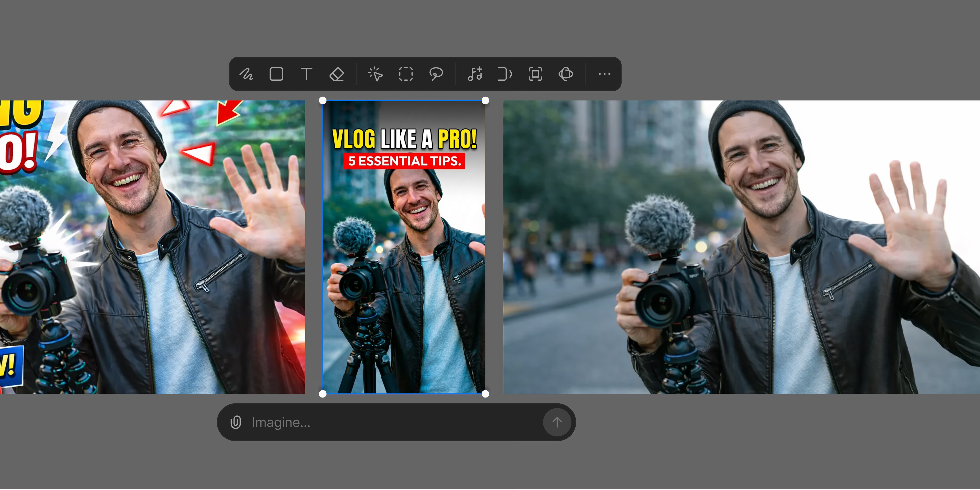Image resolution: width=980 pixels, height=490 pixels.
Task: Click the expand frame outward tool
Action: point(505,74)
